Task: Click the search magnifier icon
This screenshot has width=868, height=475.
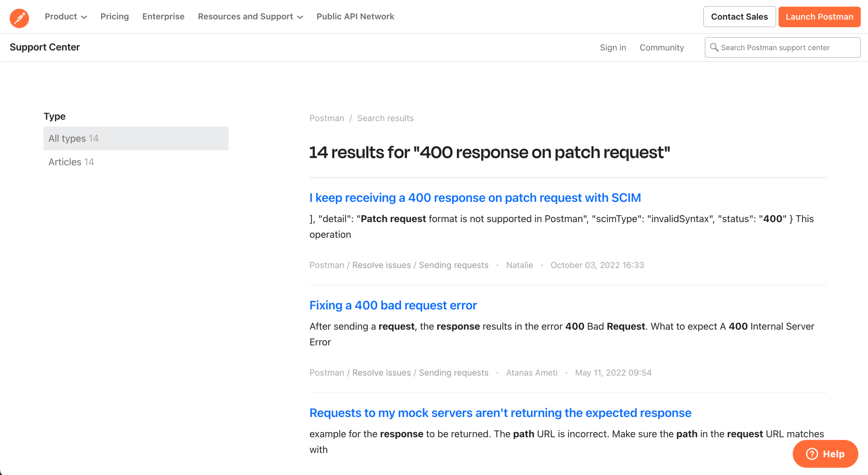Action: (x=714, y=47)
